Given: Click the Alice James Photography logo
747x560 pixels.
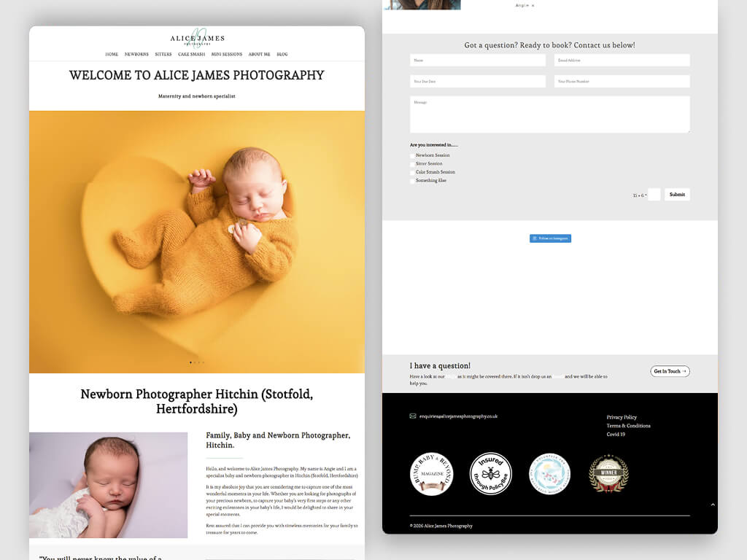Looking at the screenshot, I should point(197,39).
